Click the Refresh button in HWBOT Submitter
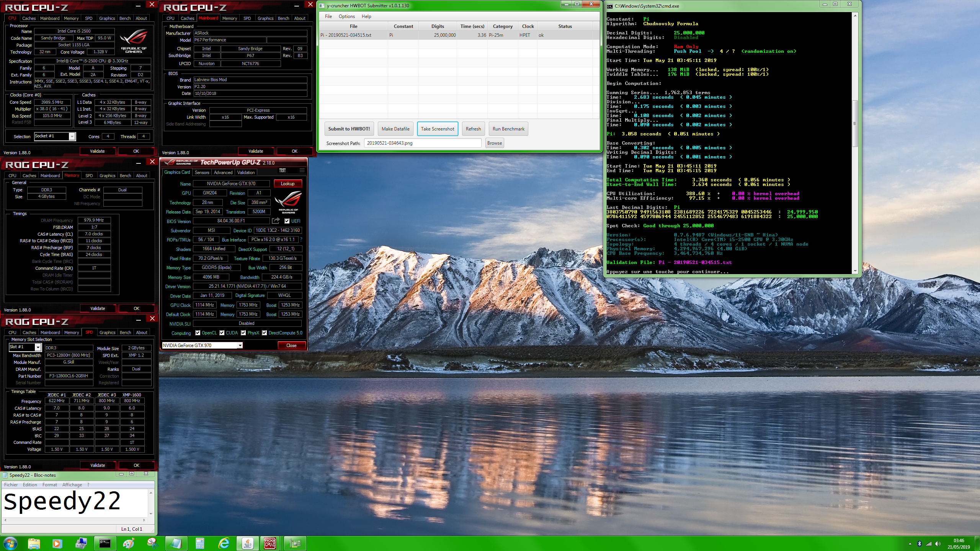This screenshot has height=551, width=980. [473, 129]
